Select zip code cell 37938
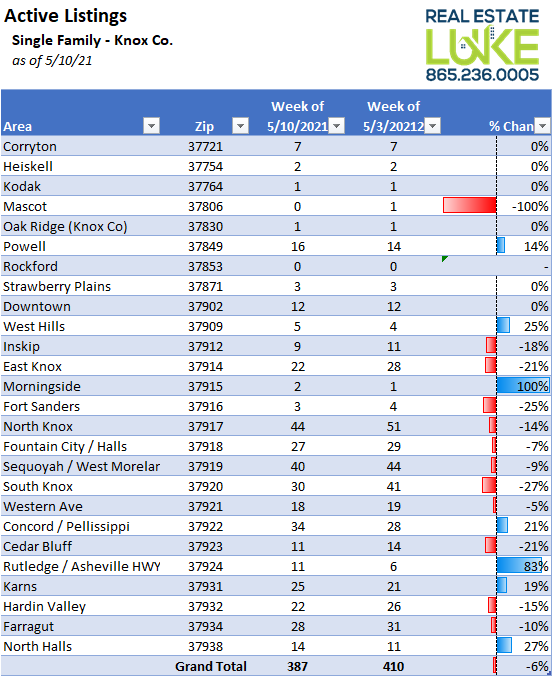Viewport: 552px width, 676px height. pos(205,647)
